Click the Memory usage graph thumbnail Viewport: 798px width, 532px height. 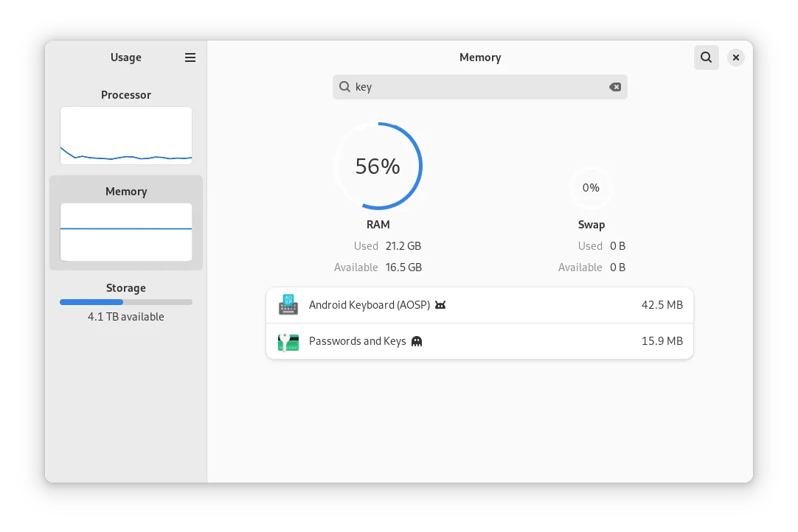(x=126, y=232)
